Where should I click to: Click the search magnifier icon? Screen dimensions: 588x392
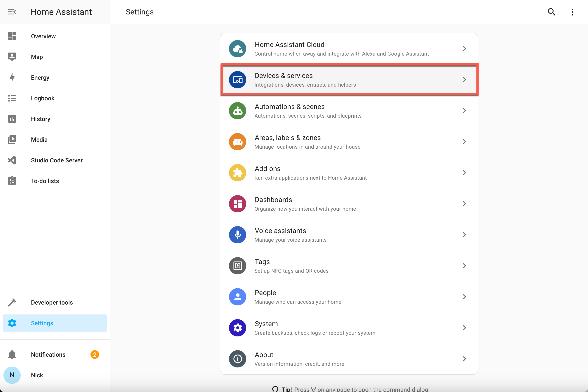[x=551, y=12]
